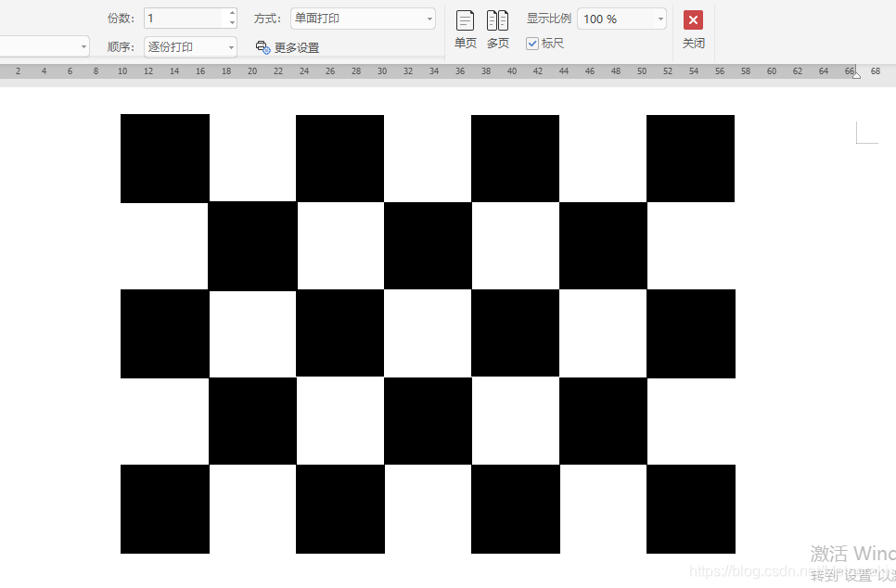Click the checkerboard image on the page
The width and height of the screenshot is (896, 588).
pos(428,334)
